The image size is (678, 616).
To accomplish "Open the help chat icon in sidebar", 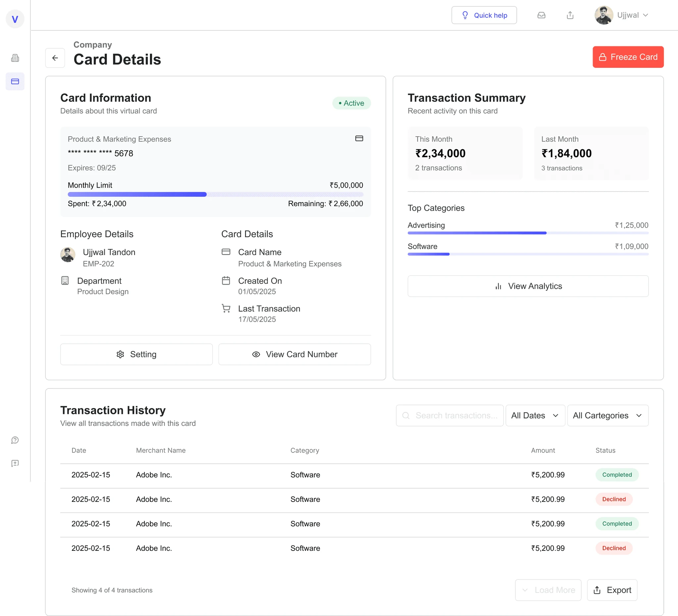I will [15, 440].
